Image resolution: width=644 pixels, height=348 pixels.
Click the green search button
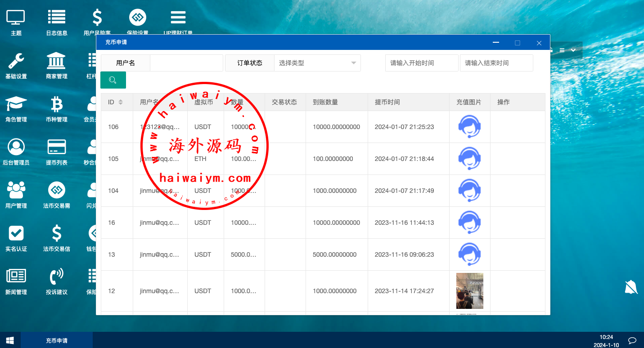[x=113, y=80]
